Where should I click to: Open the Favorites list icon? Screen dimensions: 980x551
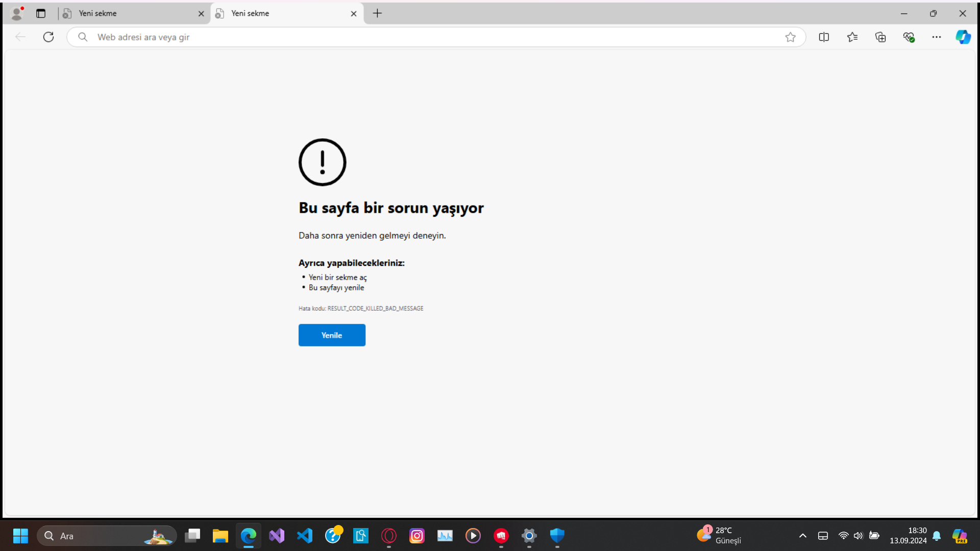tap(852, 37)
